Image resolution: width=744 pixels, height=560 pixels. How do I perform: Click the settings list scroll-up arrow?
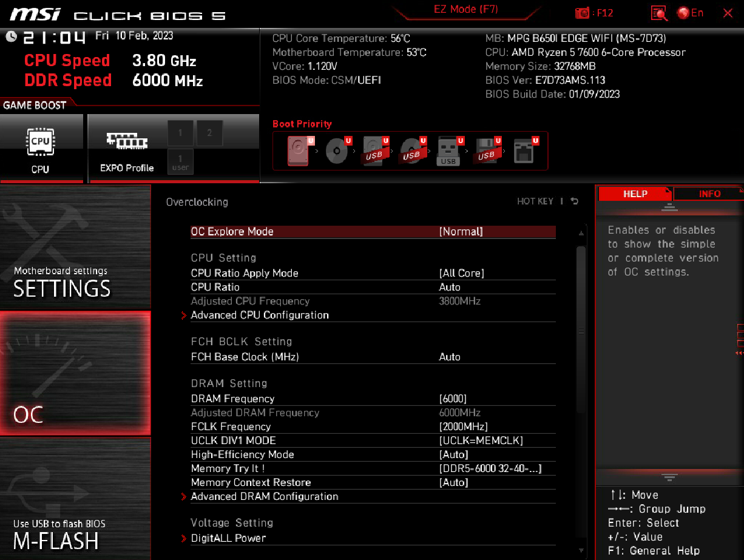pos(581,234)
